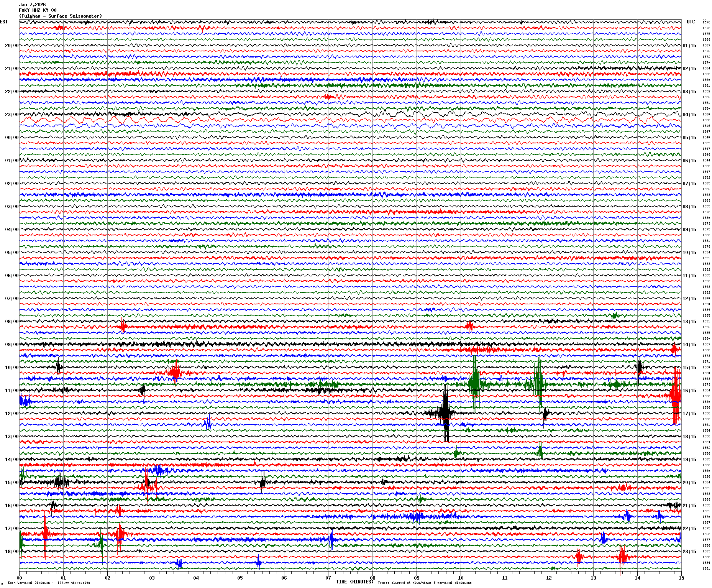Image resolution: width=712 pixels, height=588 pixels.
Task: Click the 15 minute tick label on bottom axis
Action: (x=681, y=578)
